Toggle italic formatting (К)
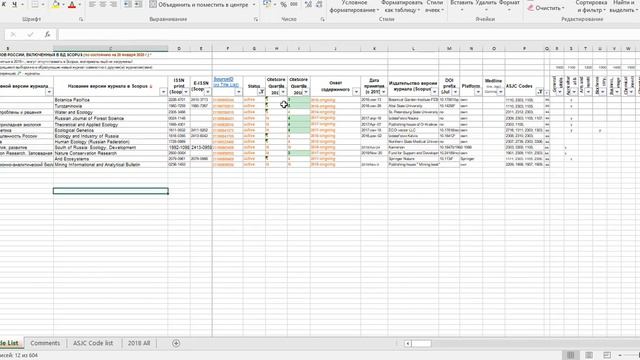640x360 pixels. pos(4,4)
